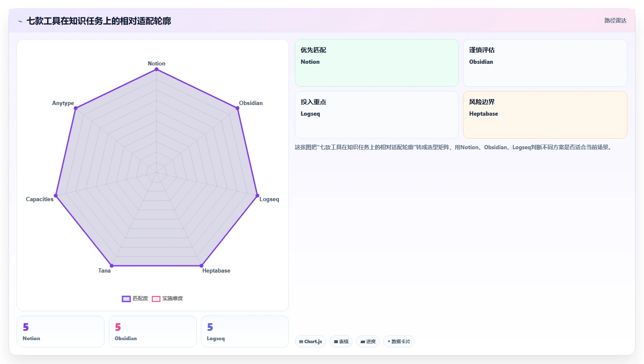
Task: Click the Capacities data point on radar
Action: (56, 196)
